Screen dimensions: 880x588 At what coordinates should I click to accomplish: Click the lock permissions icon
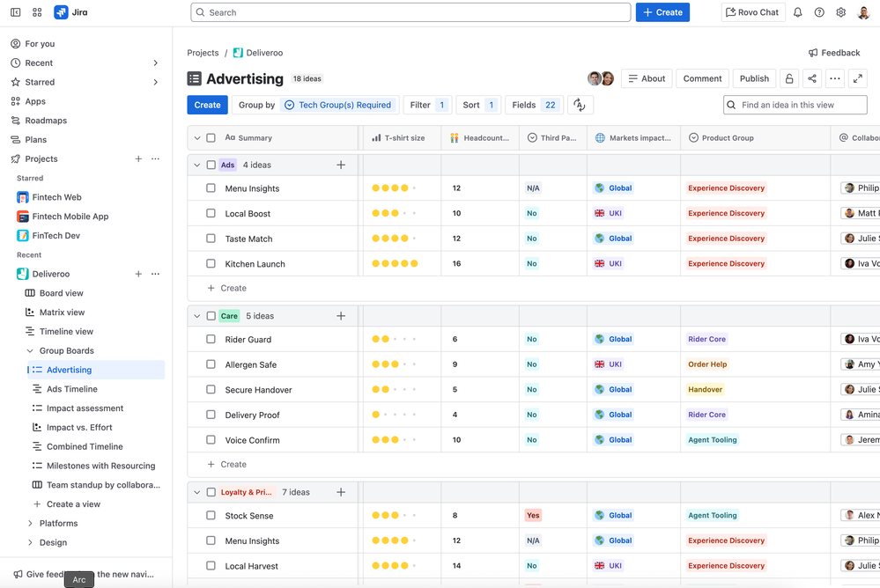point(789,78)
